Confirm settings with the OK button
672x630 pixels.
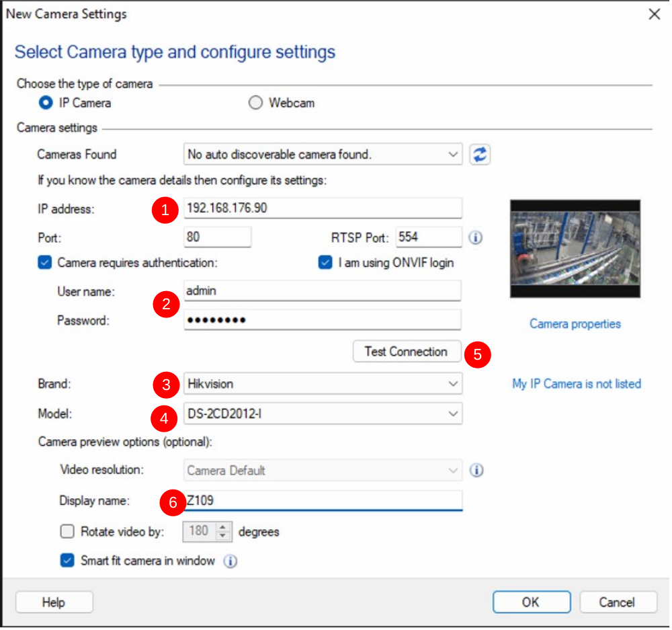[x=531, y=602]
